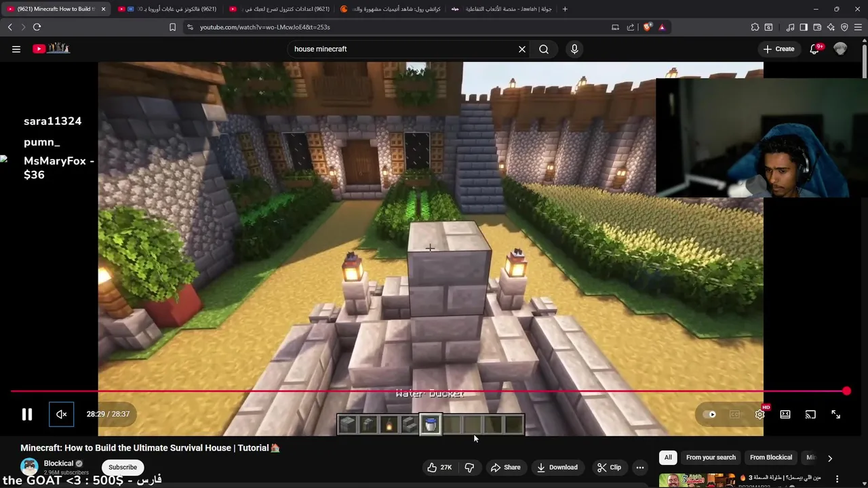Subscribe to the Blockical channel
The height and width of the screenshot is (488, 868).
click(123, 467)
